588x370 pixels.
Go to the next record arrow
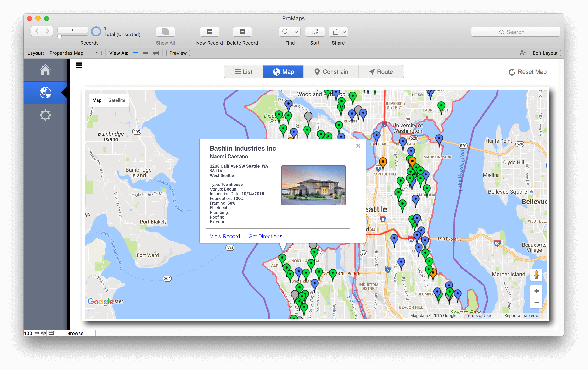coord(48,31)
